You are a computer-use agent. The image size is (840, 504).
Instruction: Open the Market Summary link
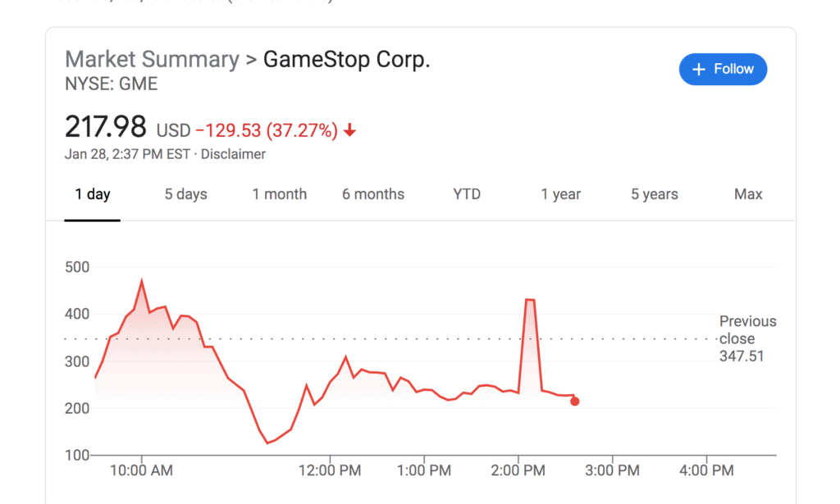(x=152, y=60)
